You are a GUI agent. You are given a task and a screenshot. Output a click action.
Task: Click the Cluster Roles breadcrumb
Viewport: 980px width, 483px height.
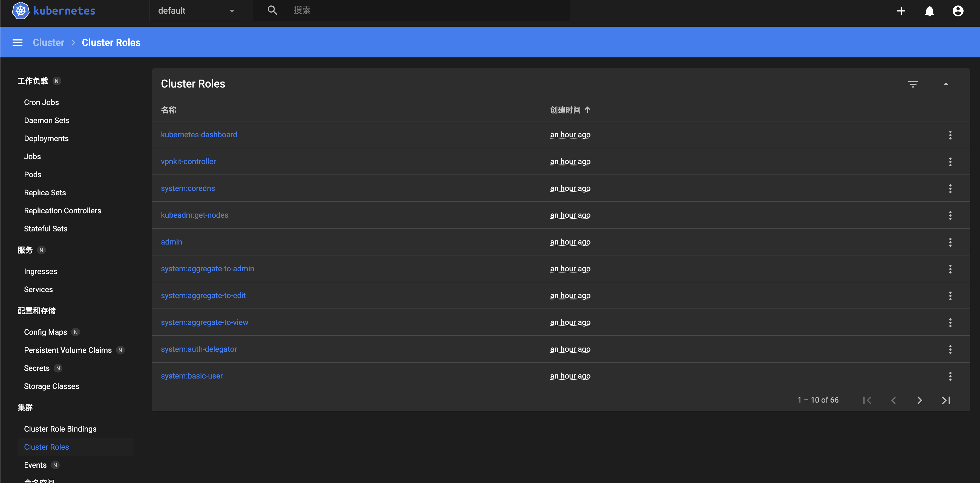(x=111, y=43)
